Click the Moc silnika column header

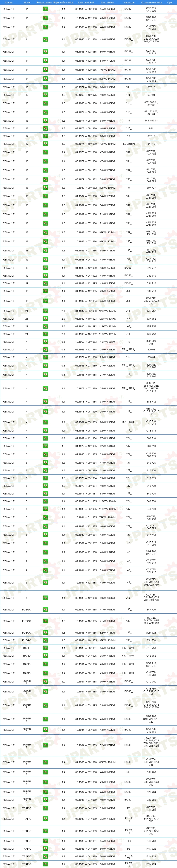pos(107,2)
